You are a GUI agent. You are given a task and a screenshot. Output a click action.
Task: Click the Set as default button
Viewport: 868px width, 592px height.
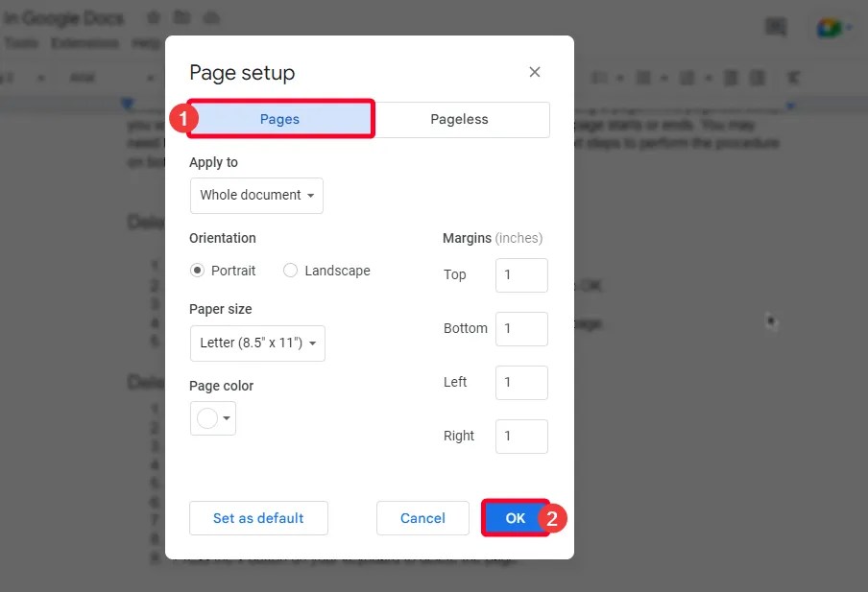pos(258,518)
